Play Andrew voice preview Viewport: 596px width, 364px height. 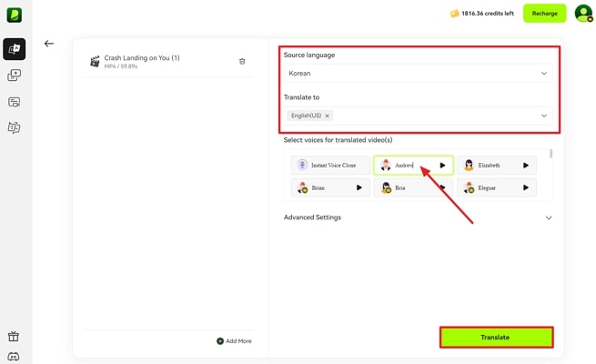coord(442,166)
